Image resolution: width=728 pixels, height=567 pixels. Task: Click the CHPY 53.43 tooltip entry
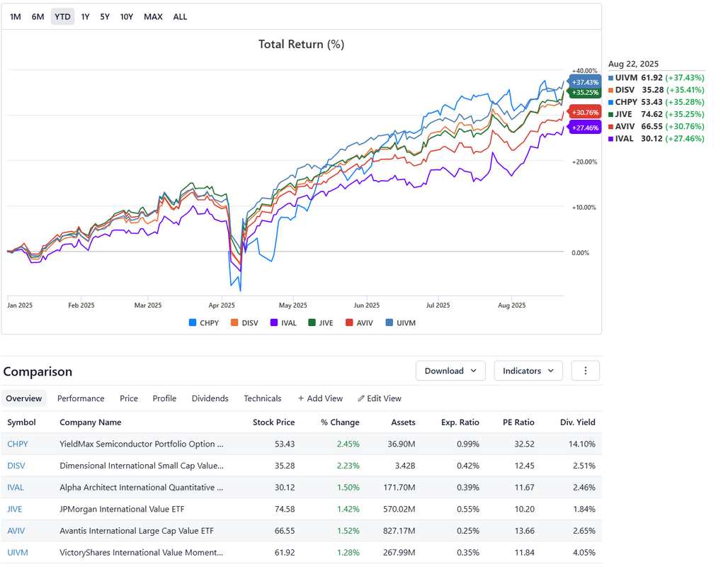click(x=656, y=102)
